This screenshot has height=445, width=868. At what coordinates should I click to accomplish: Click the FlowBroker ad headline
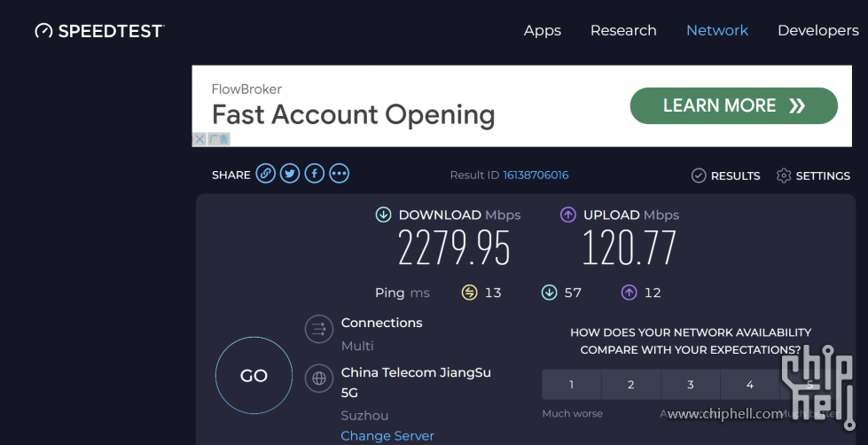(353, 114)
